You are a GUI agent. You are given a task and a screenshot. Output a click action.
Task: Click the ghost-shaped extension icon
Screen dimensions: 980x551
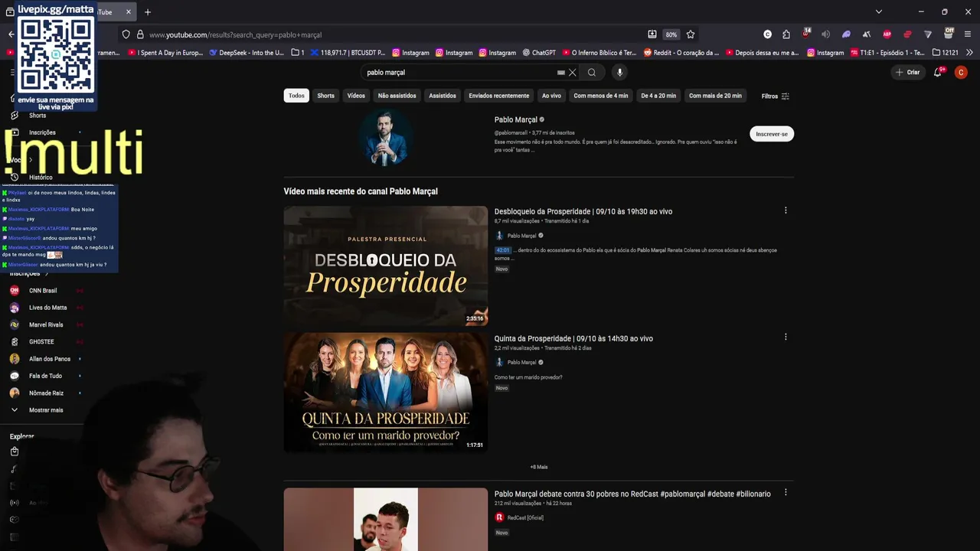coord(846,34)
